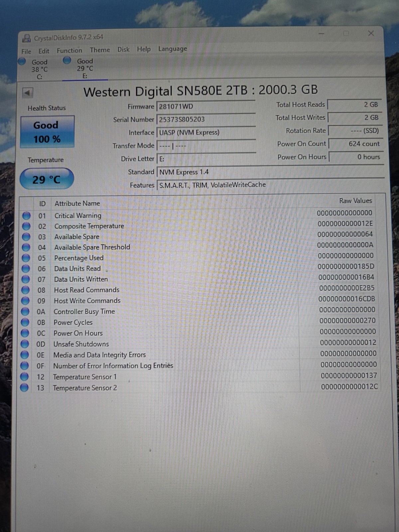Viewport: 399px width, 532px height.
Task: Select the Composite Temperature attribute name
Action: click(89, 226)
